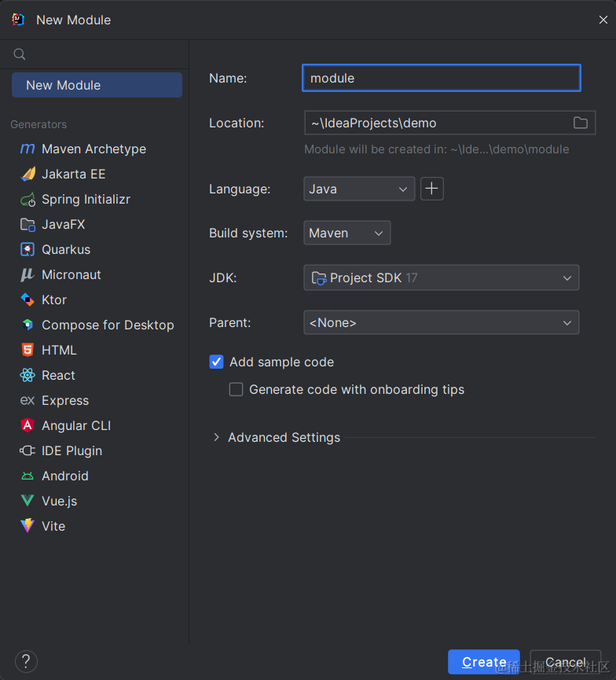Click the Vue.js green V icon
This screenshot has width=616, height=680.
pos(27,501)
